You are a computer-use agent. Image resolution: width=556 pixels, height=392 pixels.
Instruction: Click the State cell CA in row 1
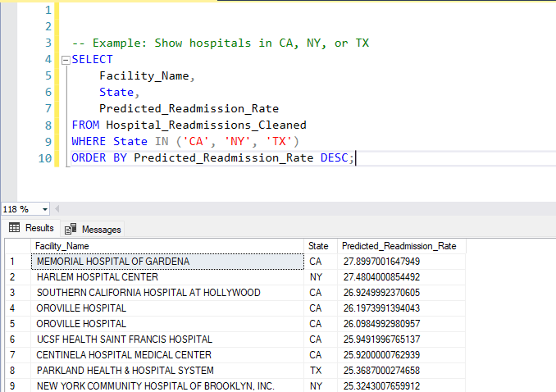pyautogui.click(x=320, y=262)
